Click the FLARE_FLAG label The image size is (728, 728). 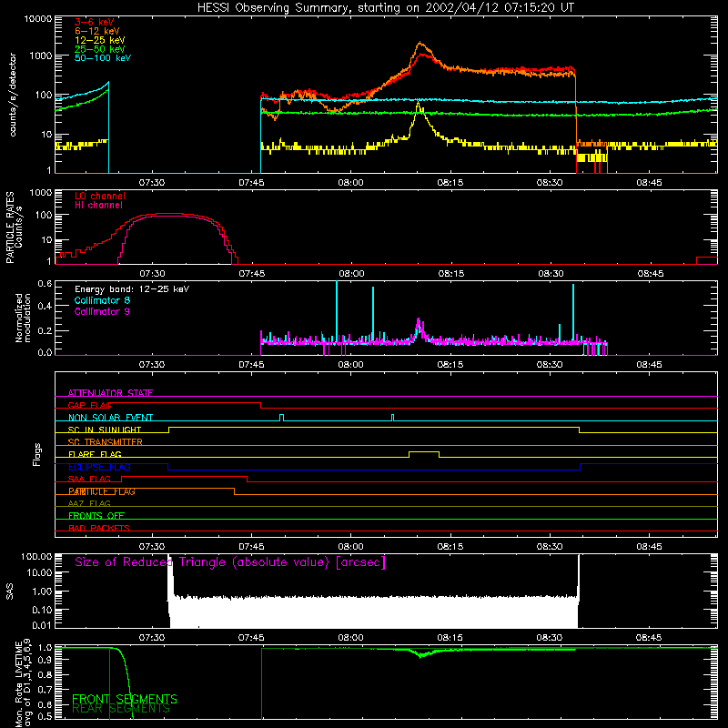tap(95, 454)
